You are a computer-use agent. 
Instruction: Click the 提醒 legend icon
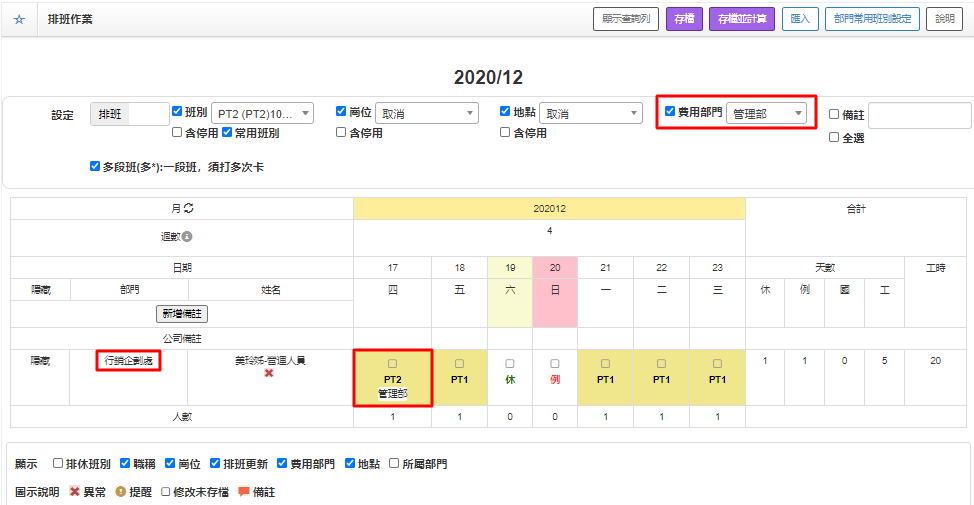click(x=121, y=491)
